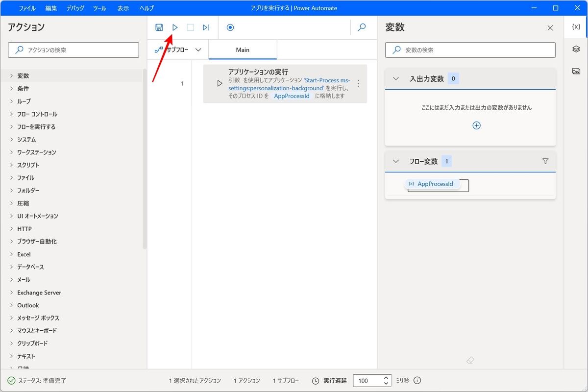Start the recorder with the circle icon
588x392 pixels.
[230, 27]
